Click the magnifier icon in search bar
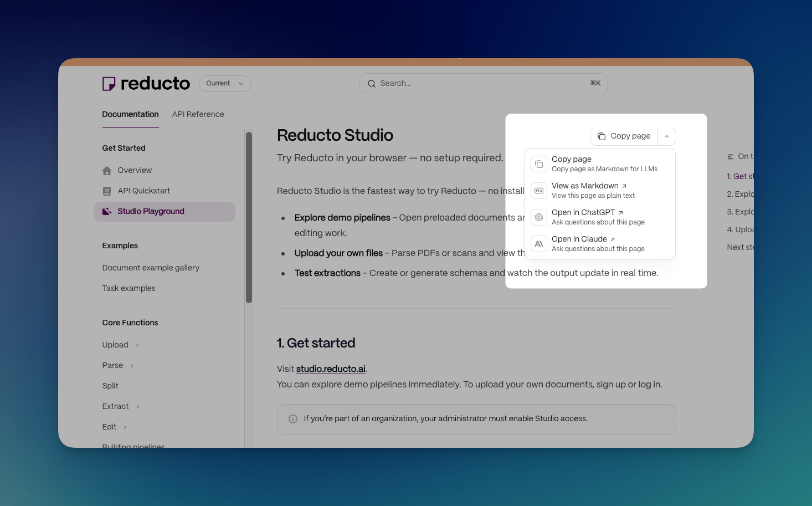The image size is (812, 506). coord(372,84)
